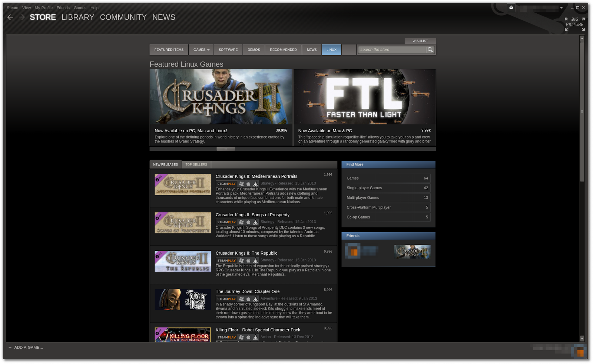The height and width of the screenshot is (364, 593).
Task: Click the Windows icon on The Journey Down row
Action: (x=242, y=298)
